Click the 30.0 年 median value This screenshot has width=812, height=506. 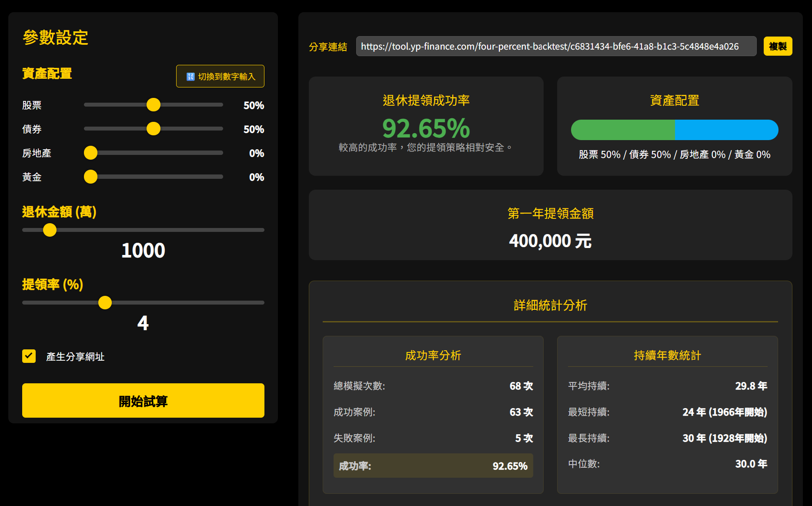click(751, 464)
